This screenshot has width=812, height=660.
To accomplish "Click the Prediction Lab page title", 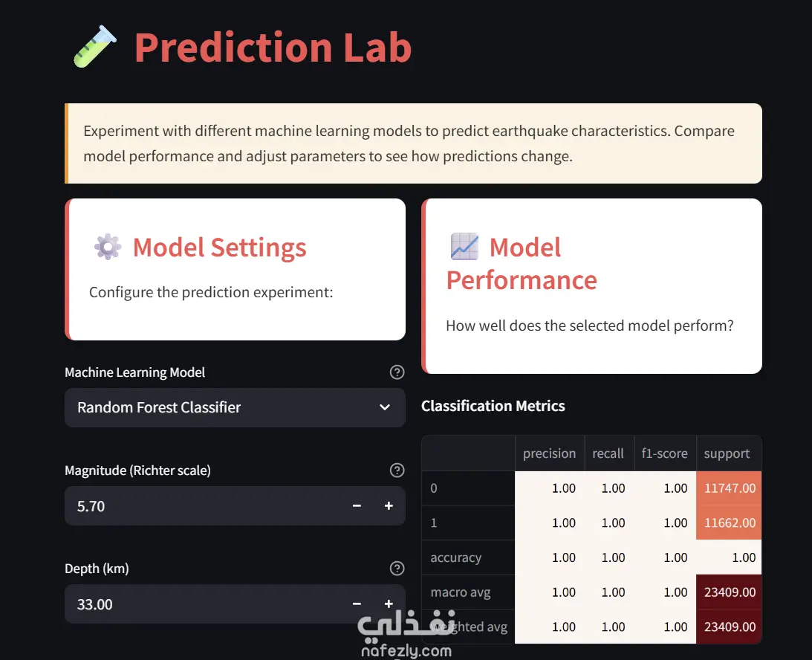I will point(273,47).
